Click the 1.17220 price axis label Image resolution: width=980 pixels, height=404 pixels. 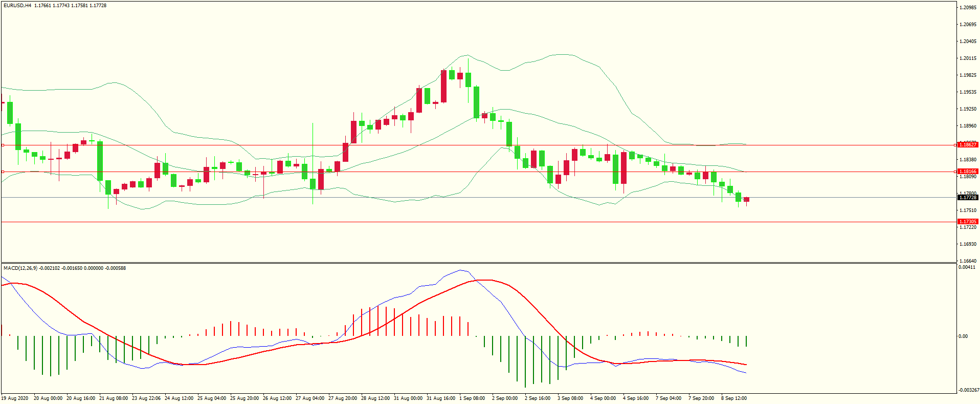(x=968, y=227)
